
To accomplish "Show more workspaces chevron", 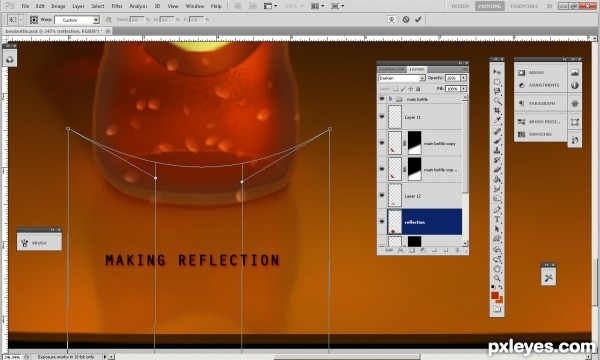I will click(x=549, y=6).
